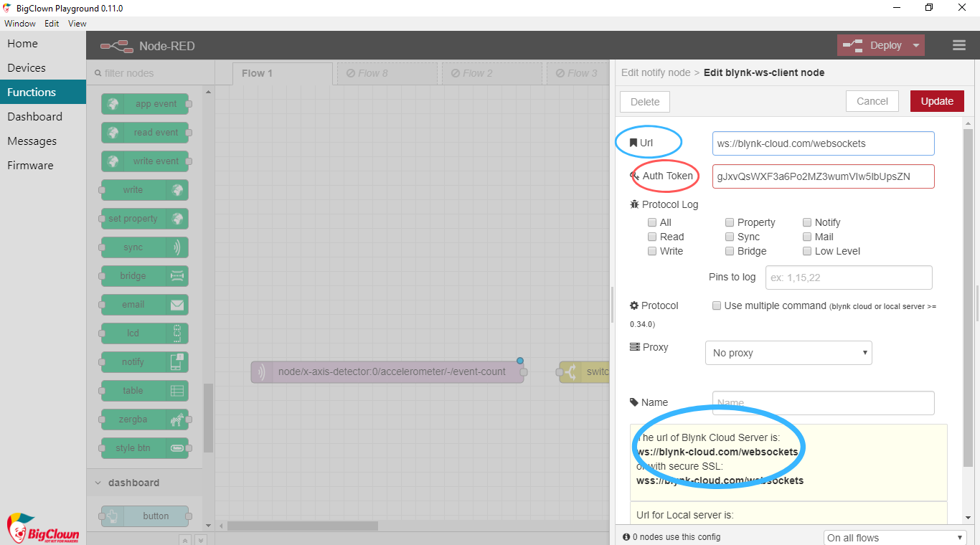Click the Deploy button
980x545 pixels.
[873, 45]
